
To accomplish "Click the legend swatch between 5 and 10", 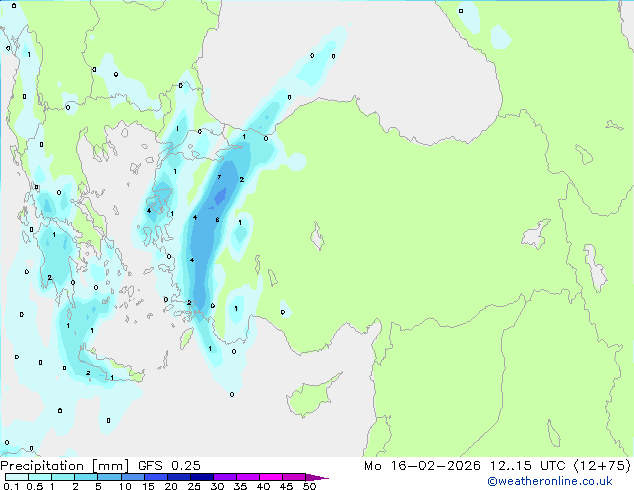I will pos(109,477).
